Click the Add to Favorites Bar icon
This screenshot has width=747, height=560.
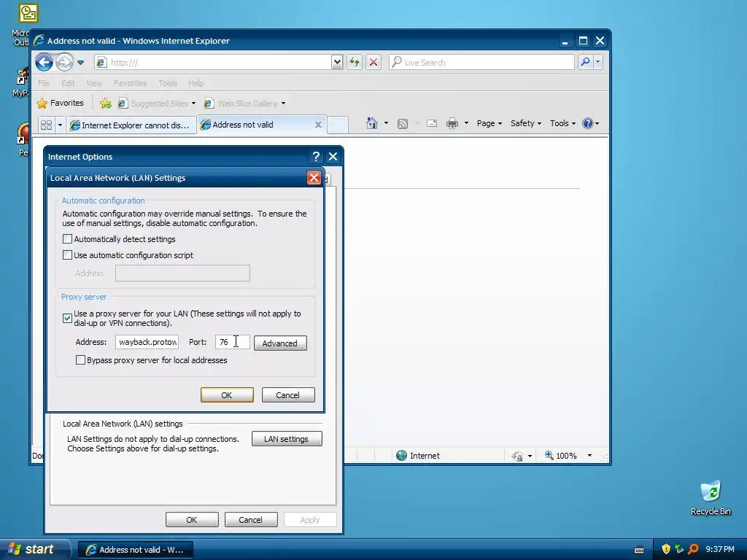point(106,104)
